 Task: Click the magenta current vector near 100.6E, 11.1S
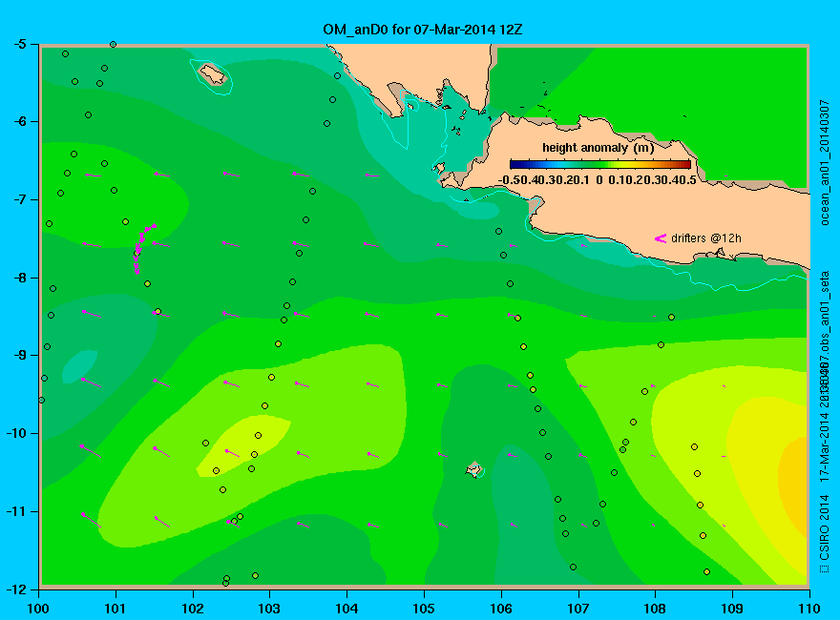[x=92, y=521]
